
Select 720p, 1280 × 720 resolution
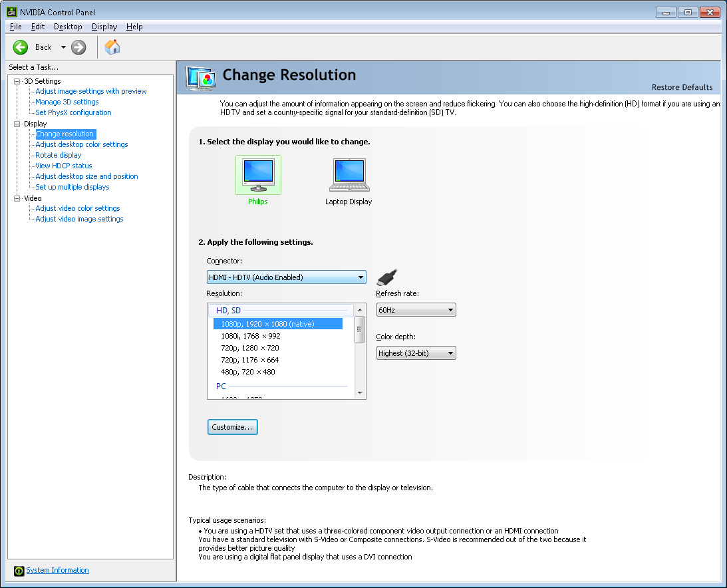(x=250, y=348)
